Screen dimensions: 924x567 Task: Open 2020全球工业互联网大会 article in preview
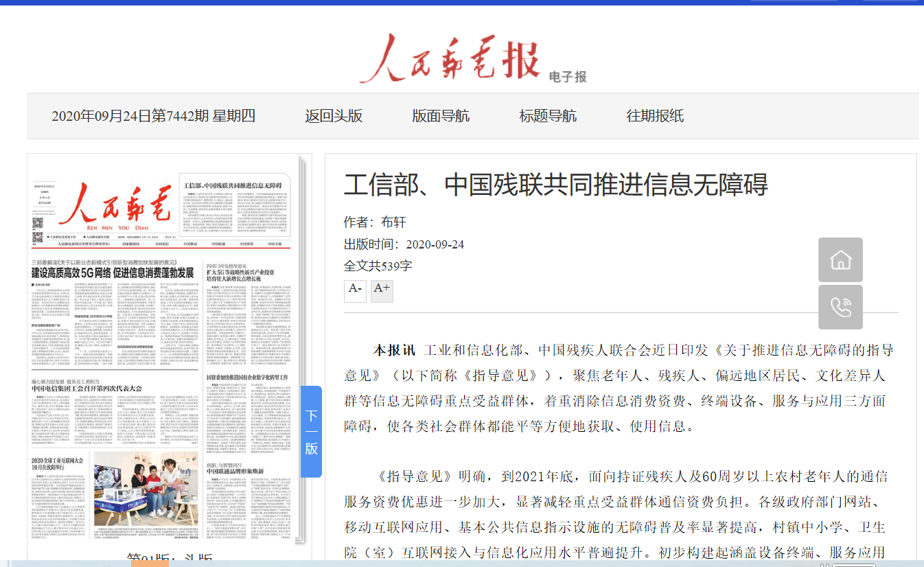coord(58,464)
